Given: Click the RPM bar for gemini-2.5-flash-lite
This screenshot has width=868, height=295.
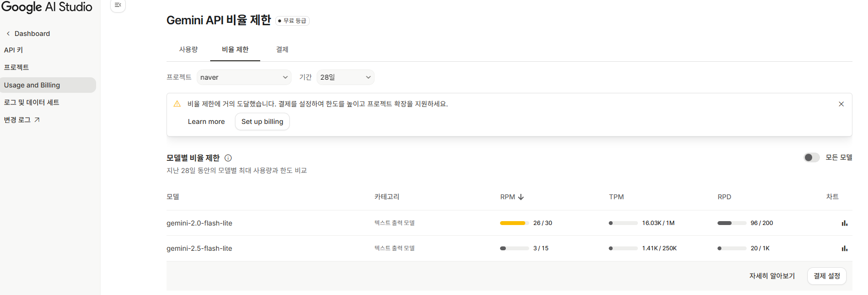Looking at the screenshot, I should tap(515, 248).
